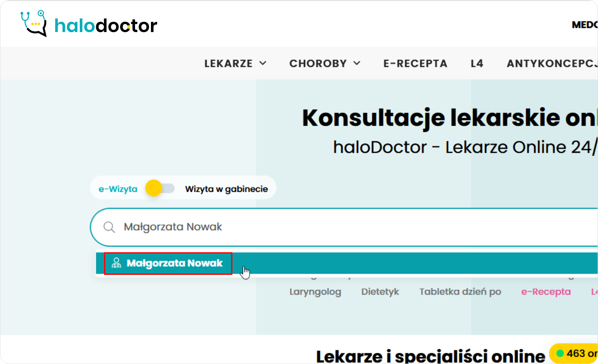Click the haloDoctor logo
The image size is (598, 364).
point(88,24)
